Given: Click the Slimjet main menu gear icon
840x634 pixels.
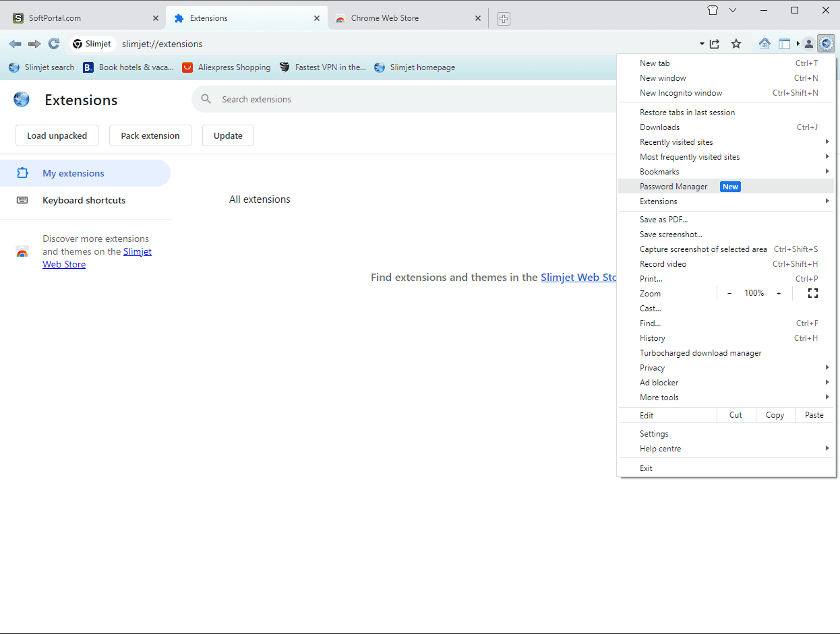Looking at the screenshot, I should point(827,44).
